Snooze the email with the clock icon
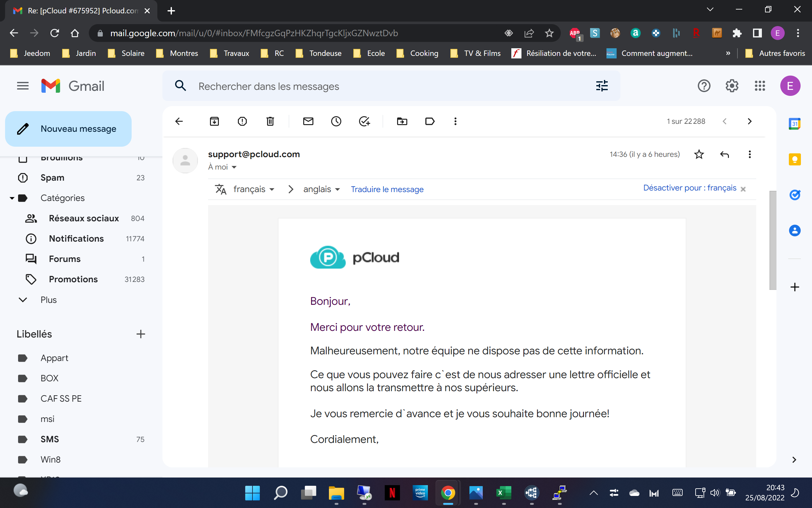Screen dimensions: 812x508 click(336, 121)
